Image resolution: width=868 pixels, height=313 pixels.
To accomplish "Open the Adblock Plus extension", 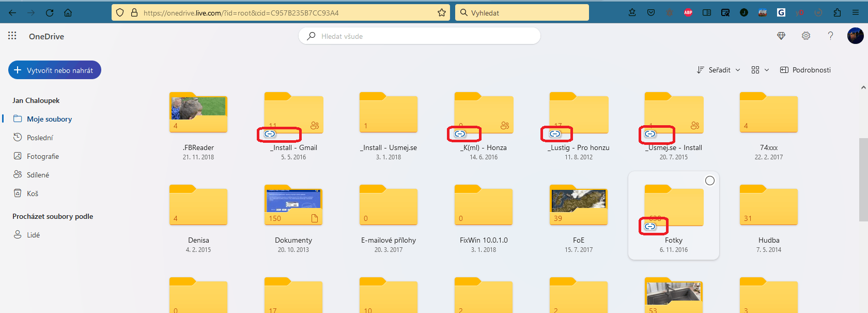I will click(688, 12).
